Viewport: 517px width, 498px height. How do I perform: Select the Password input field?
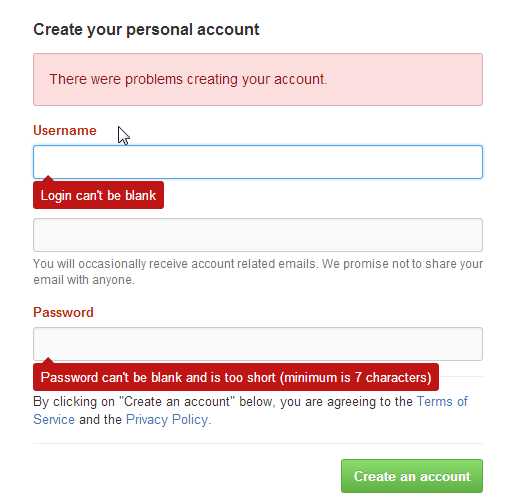tap(258, 344)
